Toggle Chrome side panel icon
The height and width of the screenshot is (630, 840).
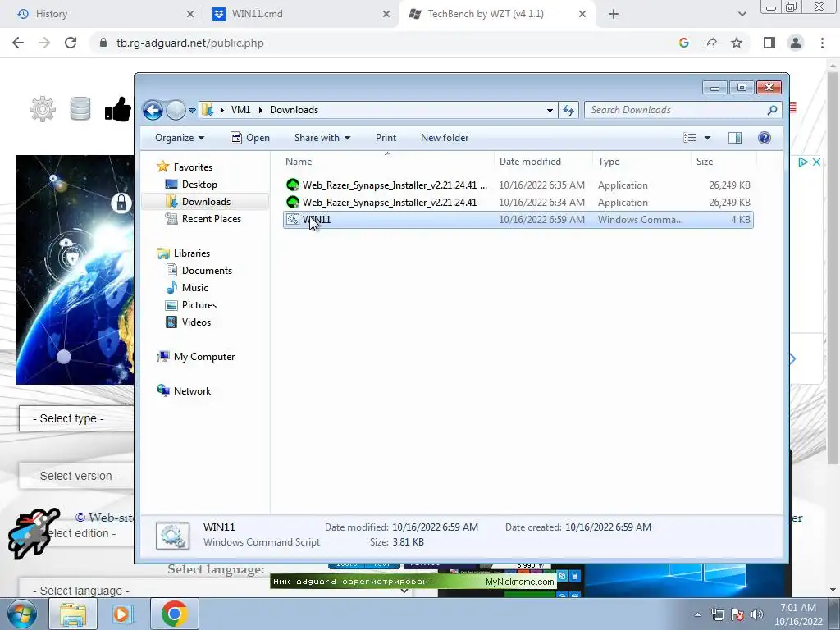769,43
